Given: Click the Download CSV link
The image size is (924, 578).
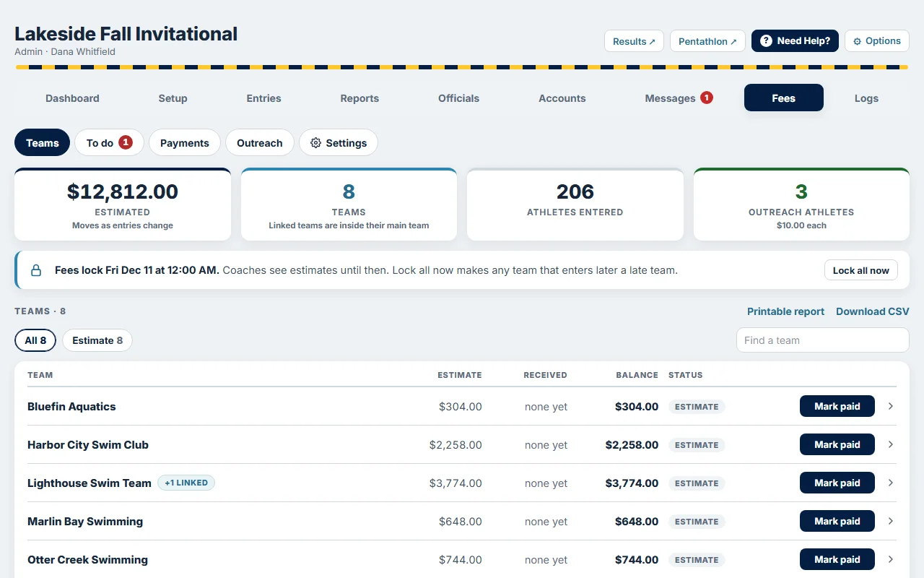Looking at the screenshot, I should click(873, 311).
